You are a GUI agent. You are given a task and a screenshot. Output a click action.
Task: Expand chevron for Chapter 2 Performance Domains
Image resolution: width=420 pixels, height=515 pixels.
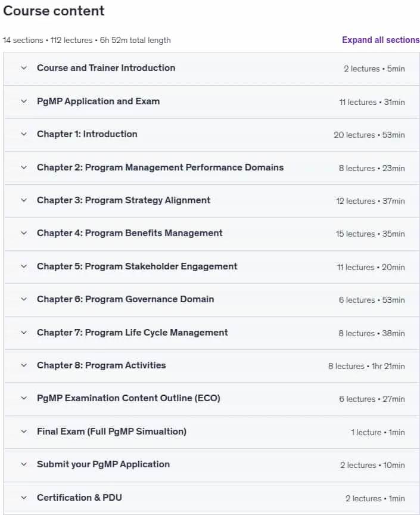coord(24,167)
